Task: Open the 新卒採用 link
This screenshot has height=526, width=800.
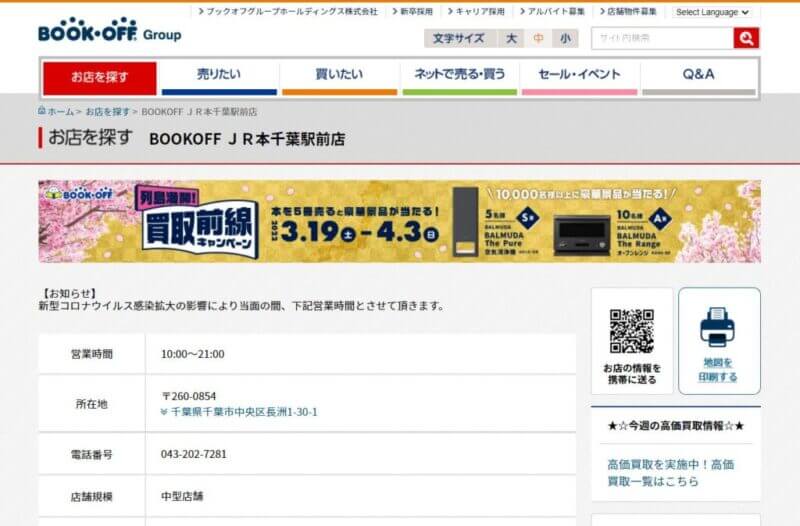Action: click(412, 11)
